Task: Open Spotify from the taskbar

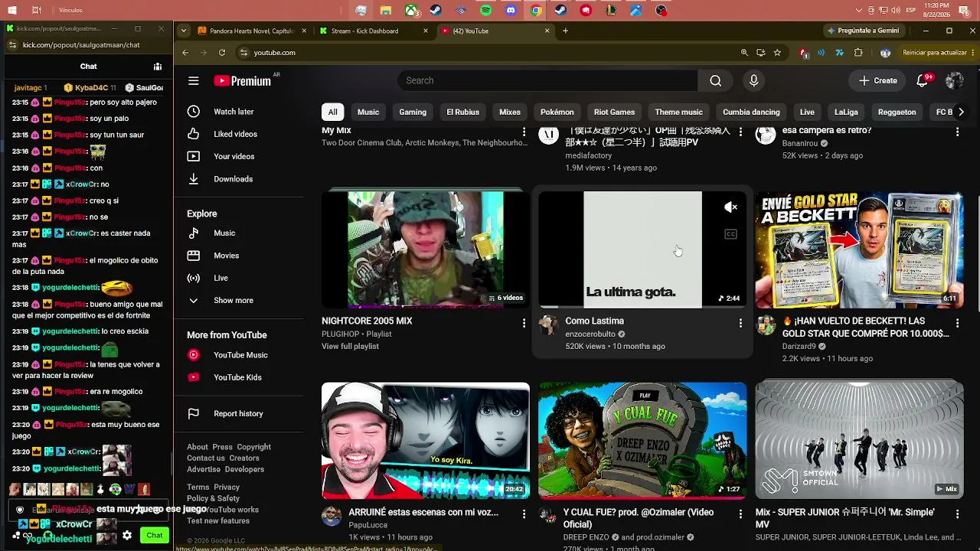Action: click(x=486, y=11)
